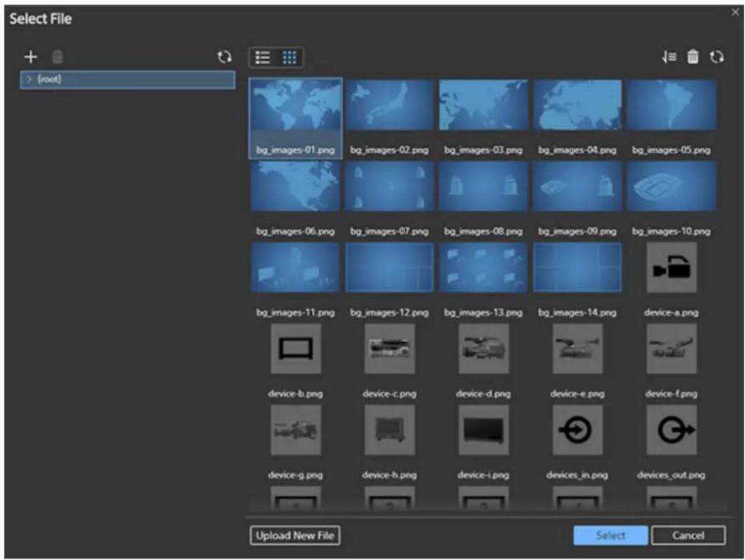The height and width of the screenshot is (560, 745).
Task: Refresh the file list
Action: point(717,57)
